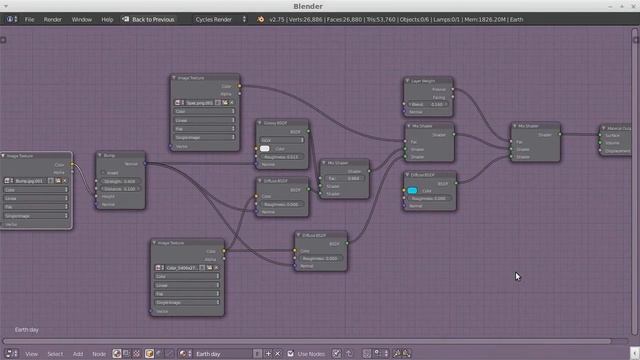Collapse the Glossy BSDF node
This screenshot has width=640, height=360.
click(x=260, y=122)
